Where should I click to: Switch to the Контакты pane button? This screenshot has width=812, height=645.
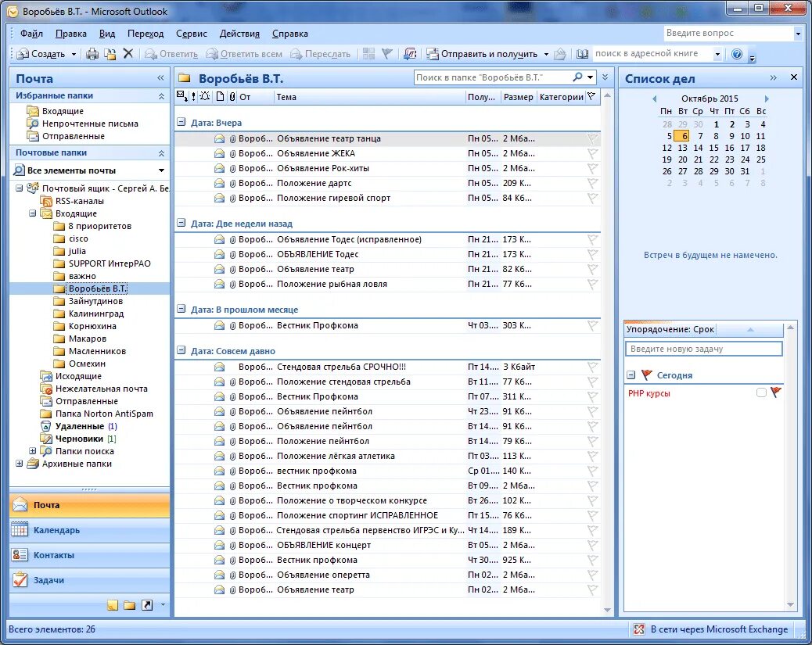(x=90, y=555)
